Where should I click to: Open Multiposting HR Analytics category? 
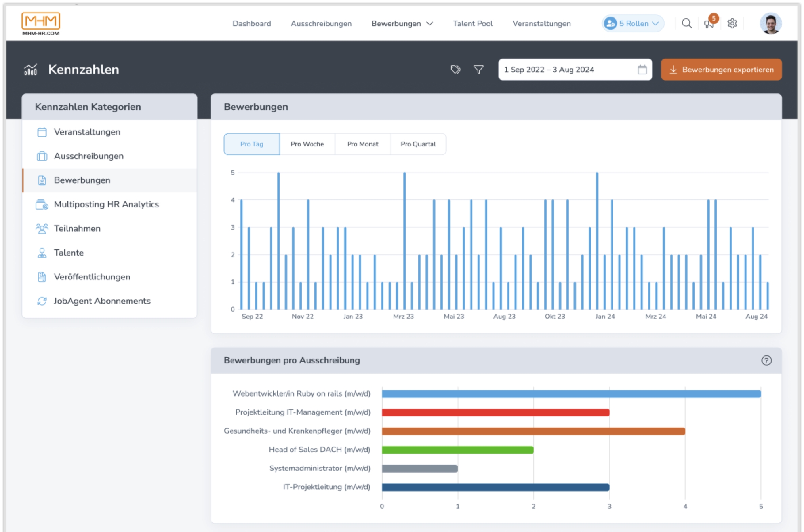point(106,204)
